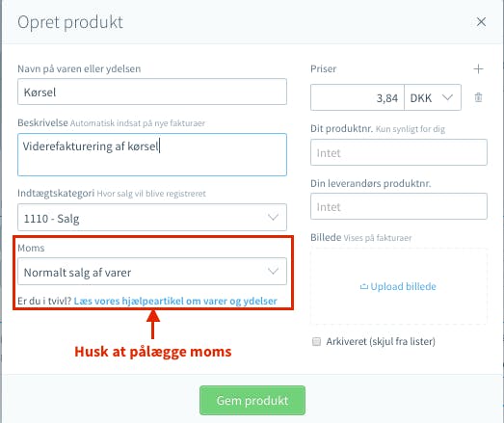504x423 pixels.
Task: Click the chevron arrow in Indtægtskategori field
Action: 273,218
